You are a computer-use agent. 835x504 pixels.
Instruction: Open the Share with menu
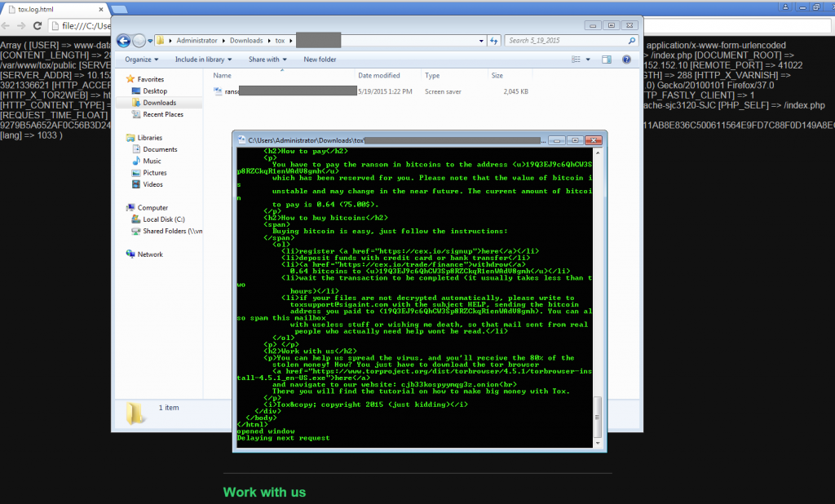coord(267,59)
